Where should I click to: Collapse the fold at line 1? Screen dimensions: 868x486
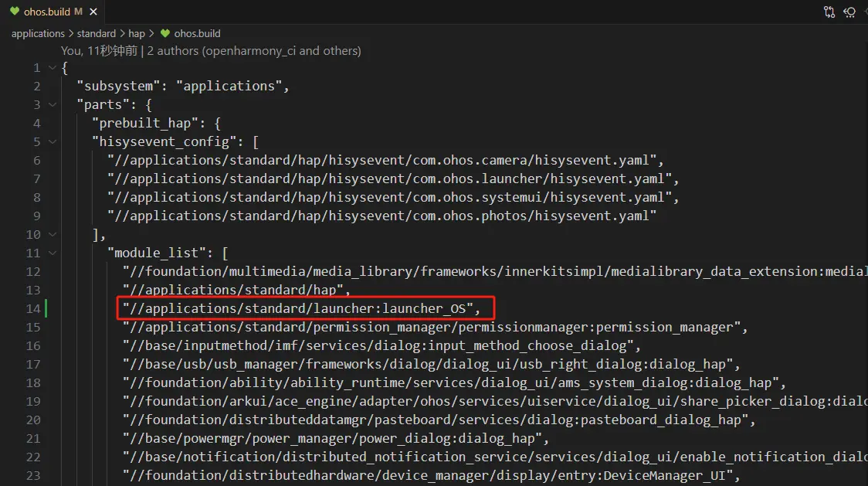[53, 68]
